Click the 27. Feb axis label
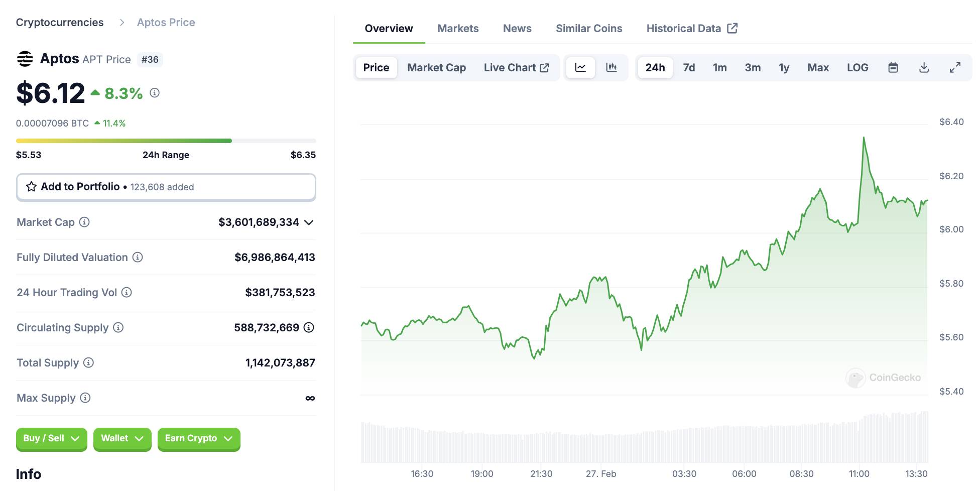Screen dimensions: 980x491 click(601, 474)
